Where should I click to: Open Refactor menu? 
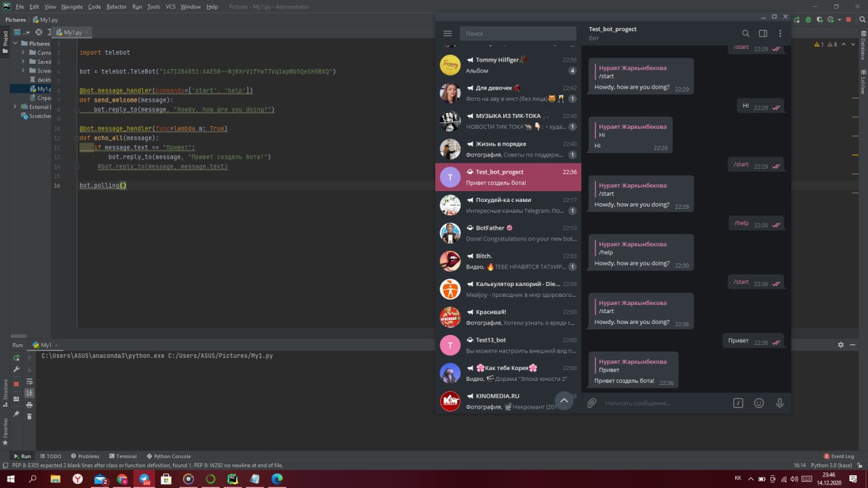[117, 7]
